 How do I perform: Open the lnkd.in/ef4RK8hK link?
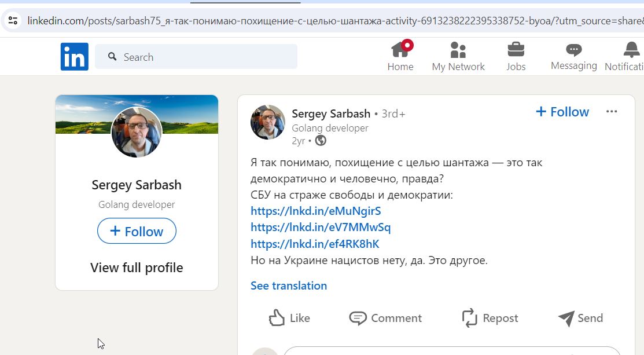pos(315,244)
